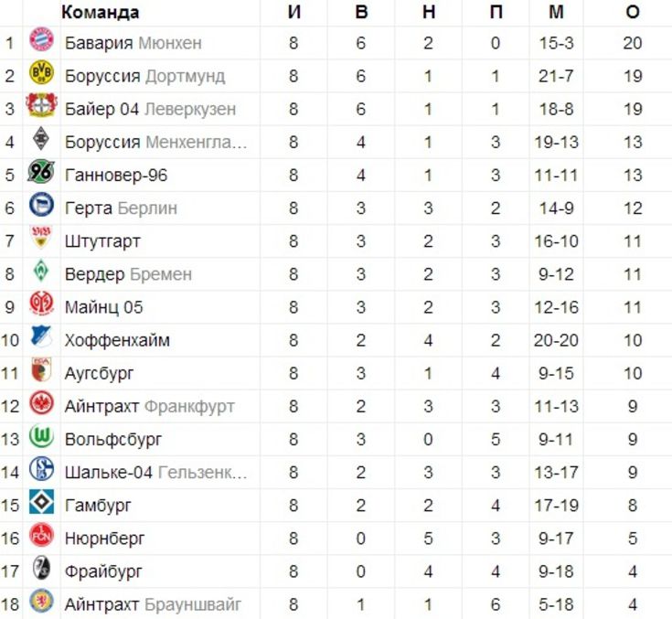672x619 pixels.
Task: Click the Schalke-04 blue crest
Action: pos(41,468)
